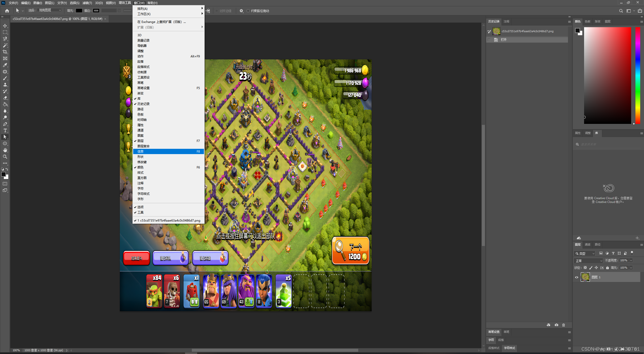644x354 pixels.
Task: Select the Horizontal Type tool
Action: click(5, 130)
